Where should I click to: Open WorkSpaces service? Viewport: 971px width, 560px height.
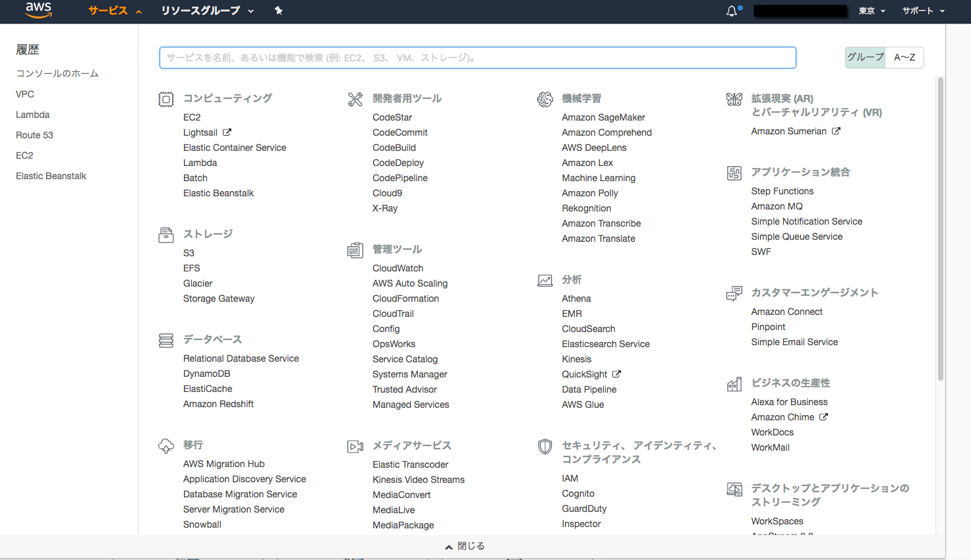(x=777, y=521)
